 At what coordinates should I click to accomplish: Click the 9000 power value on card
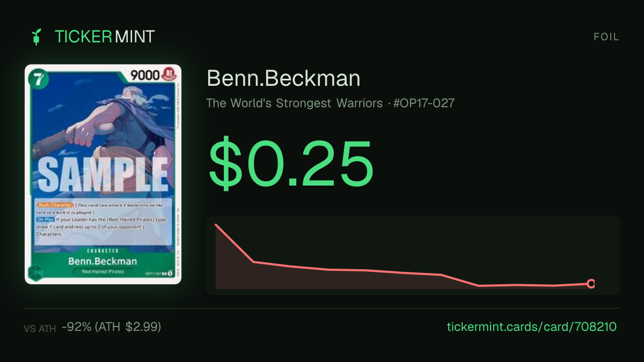[145, 75]
